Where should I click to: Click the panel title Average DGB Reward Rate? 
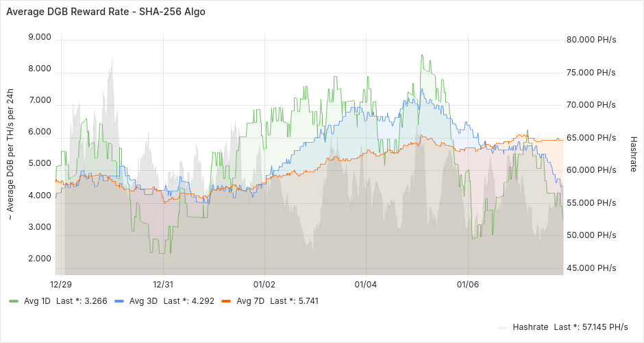coord(106,12)
